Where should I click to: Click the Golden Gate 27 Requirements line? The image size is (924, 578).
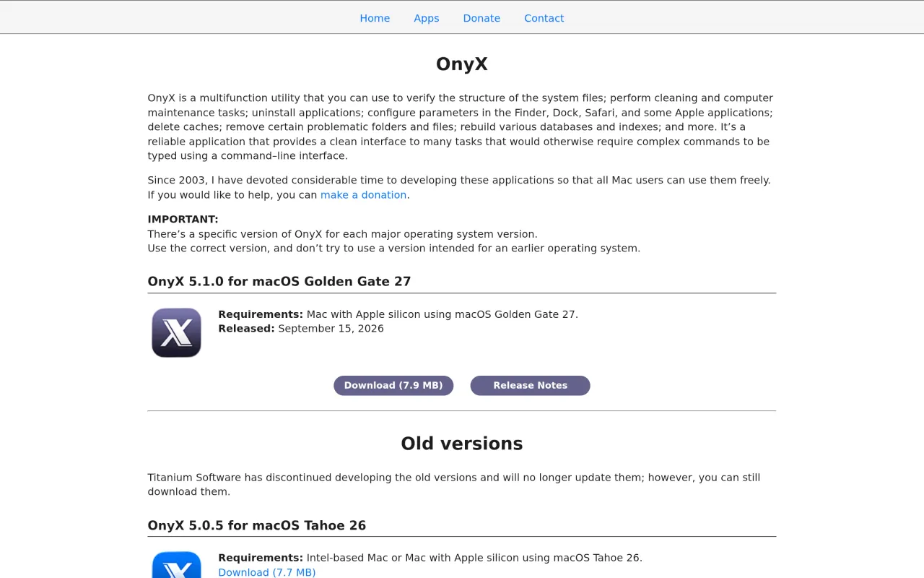pyautogui.click(x=398, y=314)
